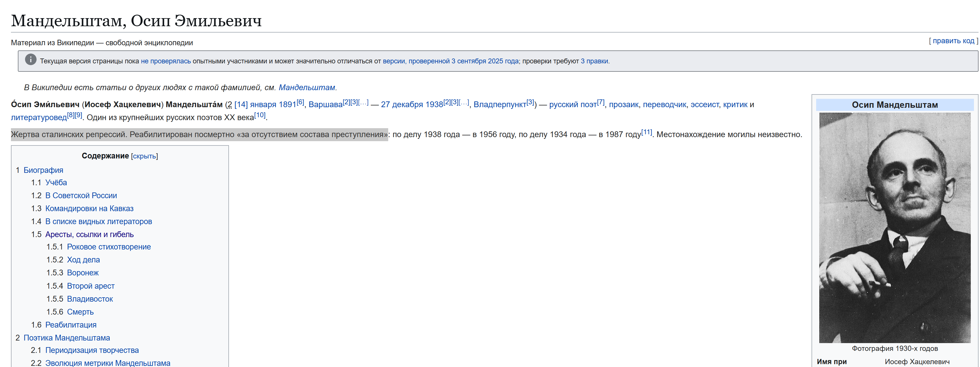Click the info icon in the review notice

click(x=31, y=60)
